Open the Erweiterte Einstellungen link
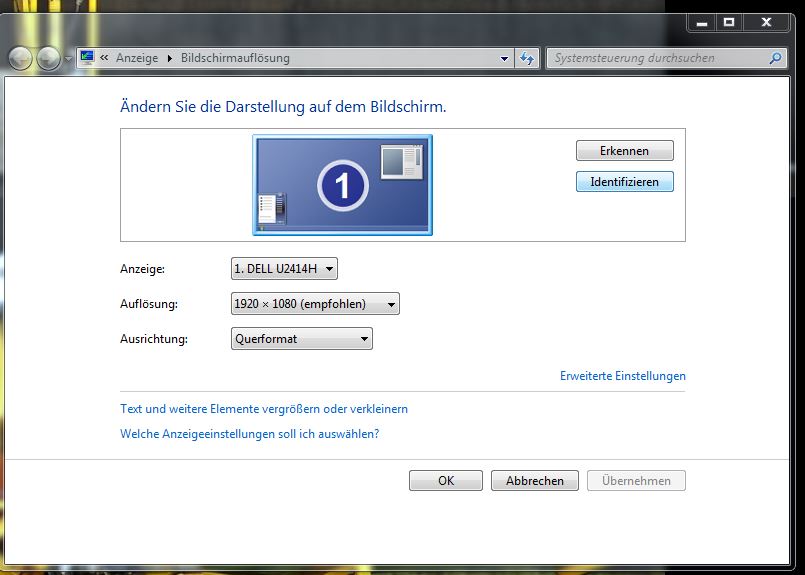 [622, 376]
